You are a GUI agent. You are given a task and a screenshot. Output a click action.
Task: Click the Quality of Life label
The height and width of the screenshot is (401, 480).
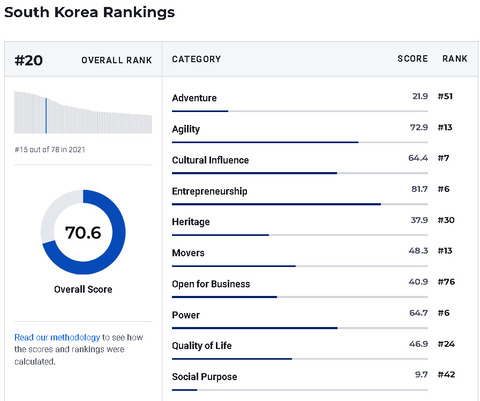202,346
